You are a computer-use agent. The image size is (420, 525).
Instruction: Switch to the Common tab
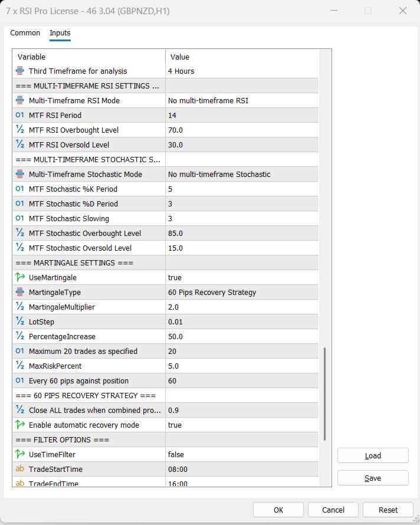[25, 33]
